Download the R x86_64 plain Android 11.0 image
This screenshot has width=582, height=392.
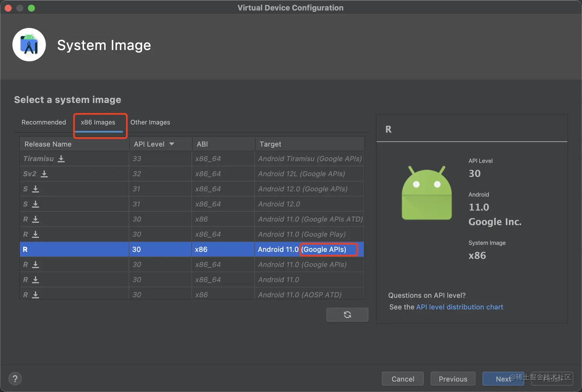pos(35,280)
